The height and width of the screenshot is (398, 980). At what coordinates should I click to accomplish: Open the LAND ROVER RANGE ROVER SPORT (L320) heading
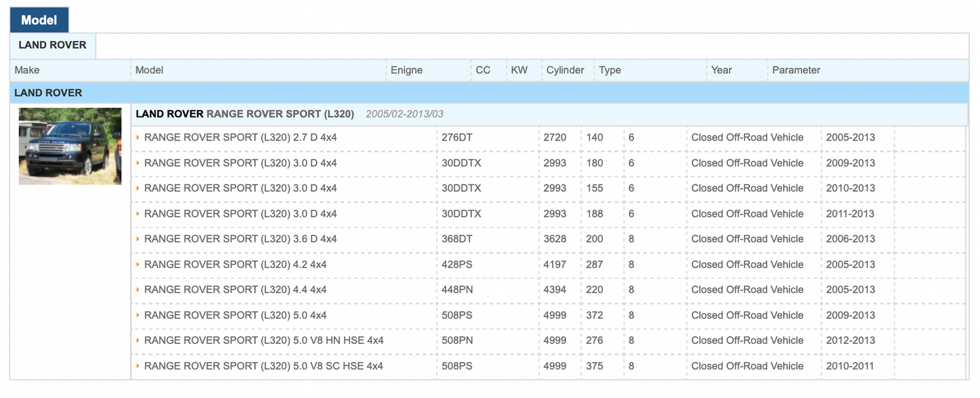[x=245, y=114]
